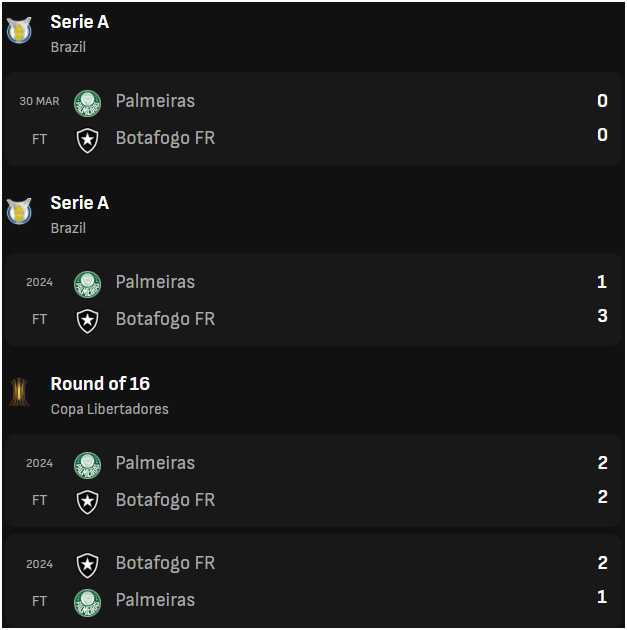627x630 pixels.
Task: Open Botafogo FR name in the last match
Action: (165, 563)
